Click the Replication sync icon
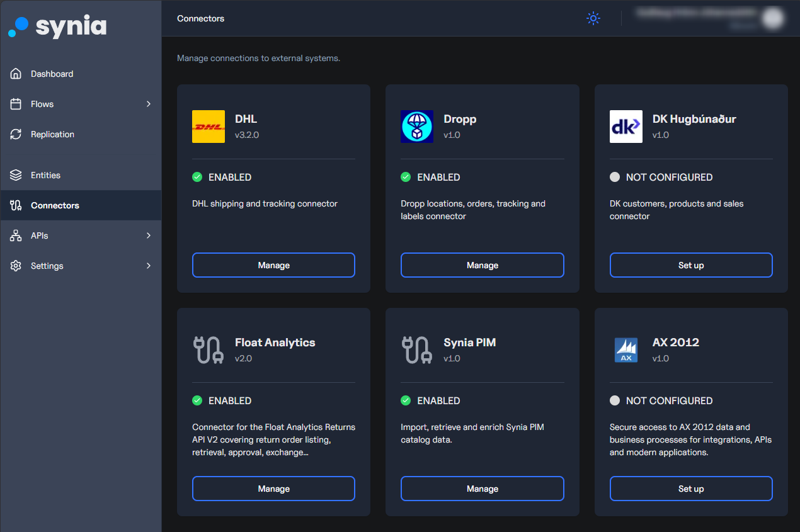Screen dimensions: 800x532 [x=16, y=134]
